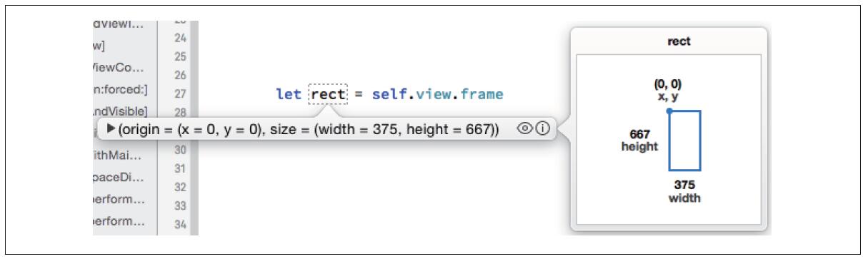The height and width of the screenshot is (259, 868).
Task: Click line number 27 in gutter
Action: click(x=180, y=93)
